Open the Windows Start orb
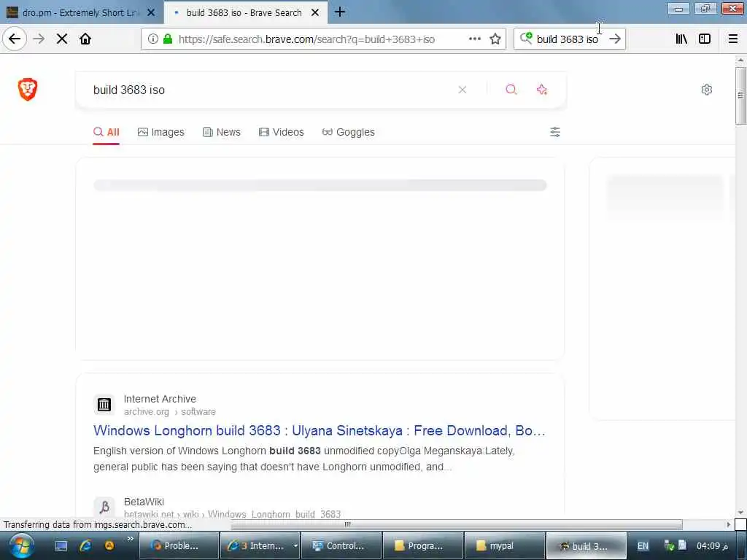The width and height of the screenshot is (747, 560). 20,545
